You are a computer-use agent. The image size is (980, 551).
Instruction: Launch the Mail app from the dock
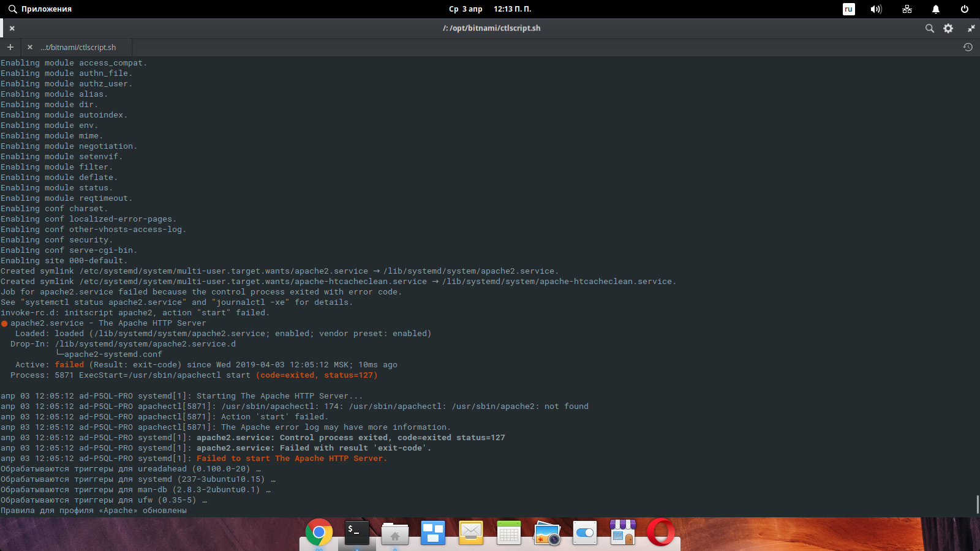[x=471, y=533]
